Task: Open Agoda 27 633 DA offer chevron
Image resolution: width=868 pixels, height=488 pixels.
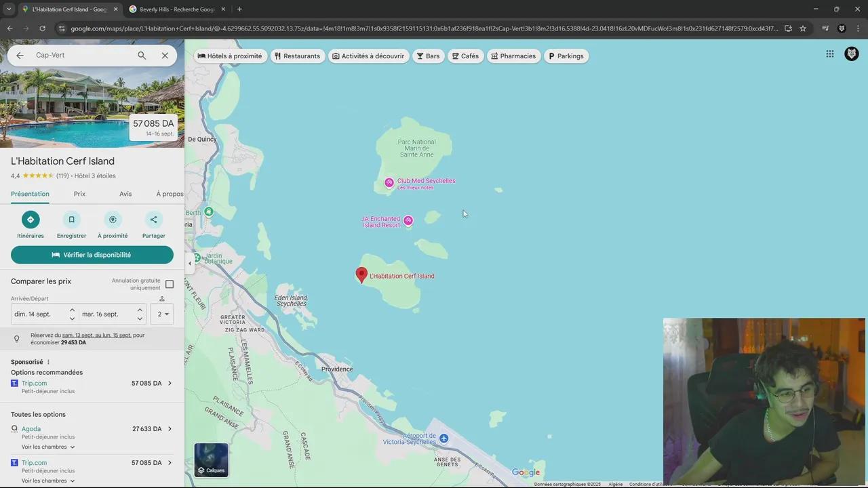Action: coord(170,429)
